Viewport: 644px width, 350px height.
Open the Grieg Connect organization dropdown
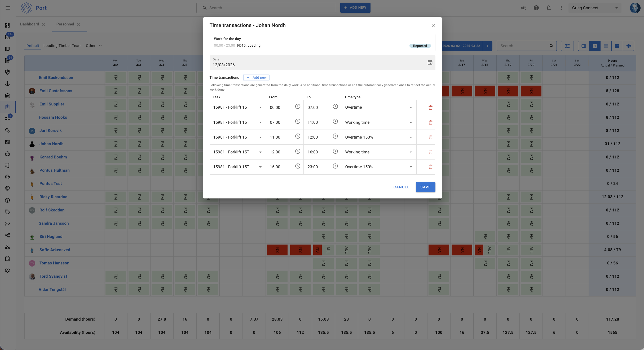[x=595, y=8]
